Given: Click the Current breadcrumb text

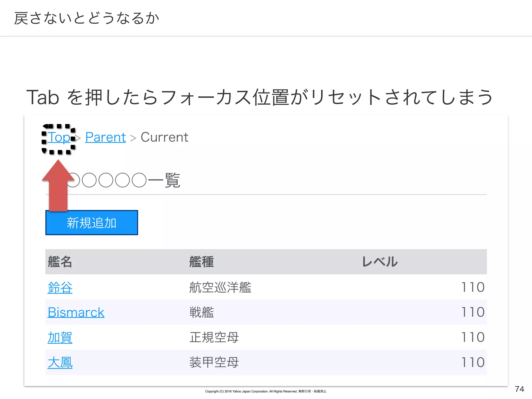Looking at the screenshot, I should pyautogui.click(x=164, y=137).
